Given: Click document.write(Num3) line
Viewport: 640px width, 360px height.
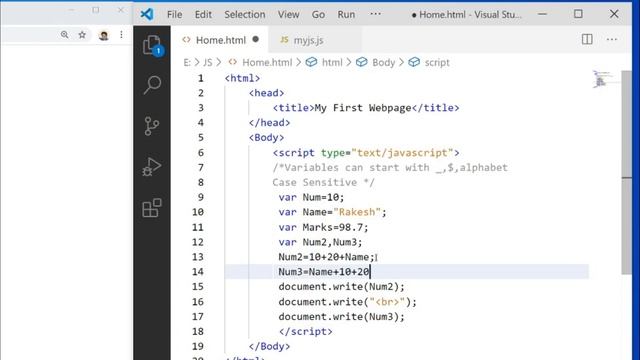Looking at the screenshot, I should (x=342, y=316).
